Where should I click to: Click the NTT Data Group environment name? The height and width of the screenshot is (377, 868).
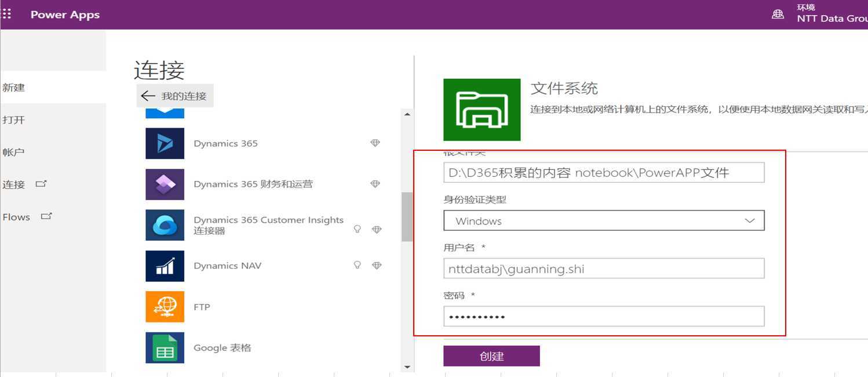click(832, 19)
